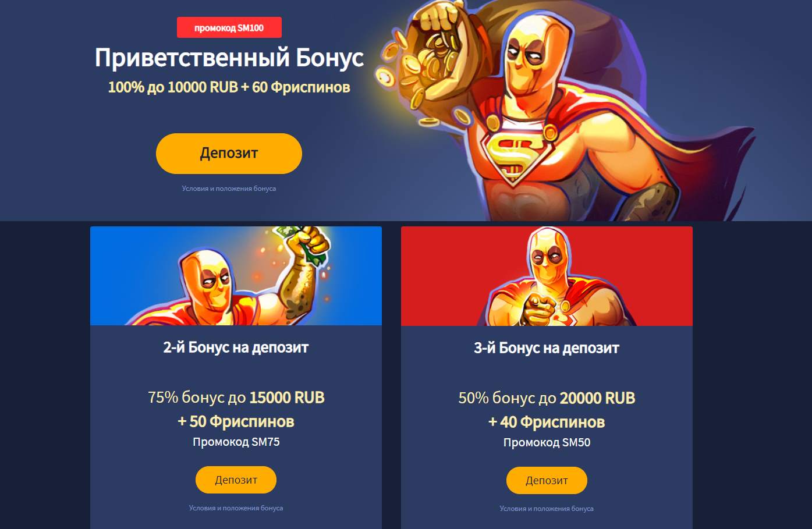Image resolution: width=812 pixels, height=529 pixels.
Task: Click the Промокод SM50 text
Action: click(547, 442)
